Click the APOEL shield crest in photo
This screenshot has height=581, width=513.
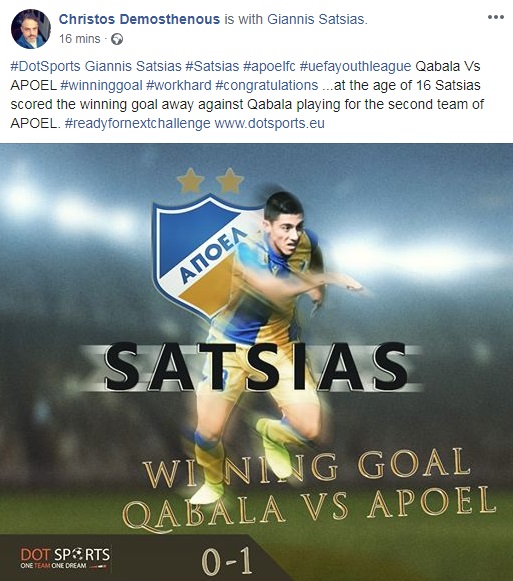(198, 256)
